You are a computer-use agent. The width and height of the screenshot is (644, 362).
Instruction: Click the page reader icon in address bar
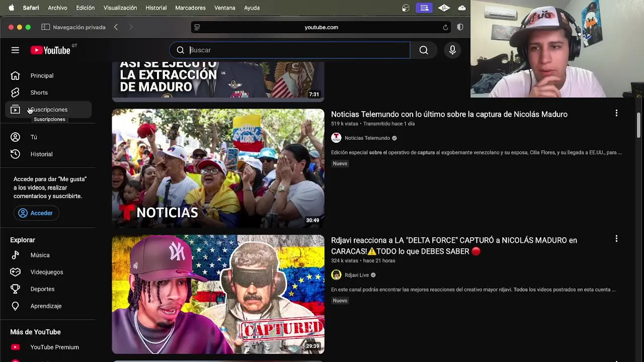pos(197,27)
